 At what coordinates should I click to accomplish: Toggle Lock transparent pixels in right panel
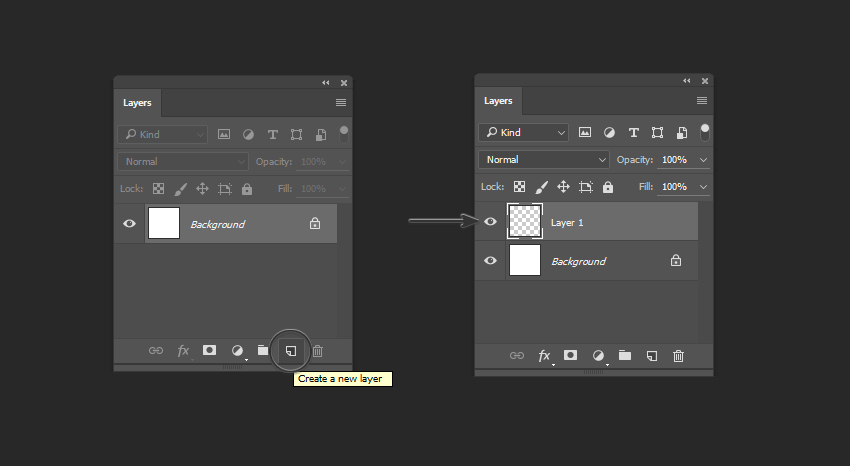519,187
